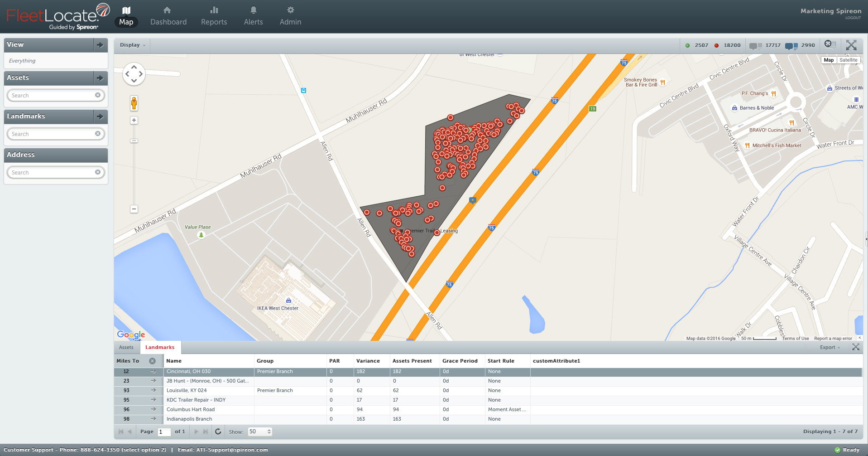Select the Landmarks tab
Screen dimensions: 868x456
[160, 348]
